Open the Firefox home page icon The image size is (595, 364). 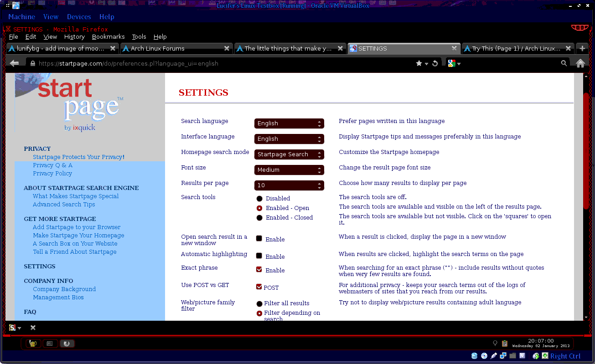pyautogui.click(x=580, y=63)
